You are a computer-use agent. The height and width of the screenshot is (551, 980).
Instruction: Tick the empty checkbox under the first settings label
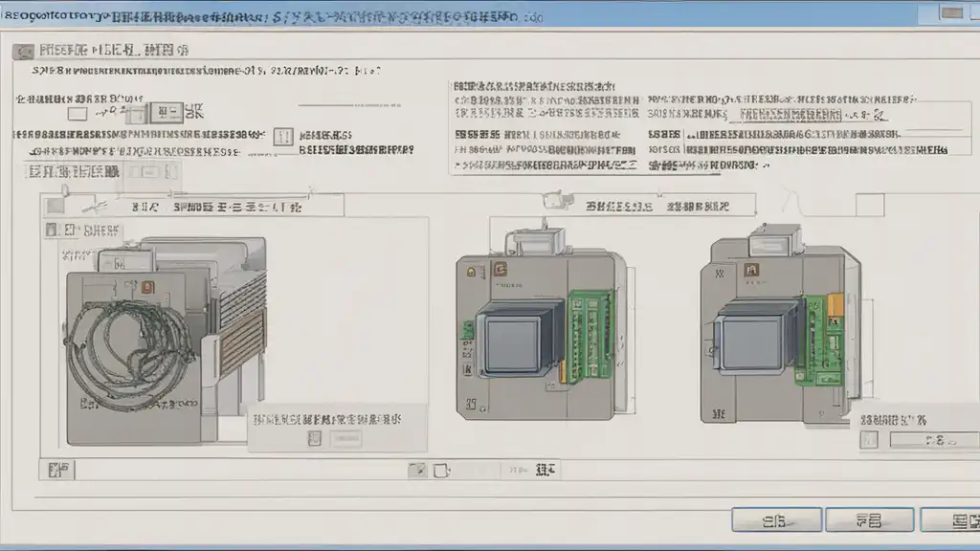77,114
